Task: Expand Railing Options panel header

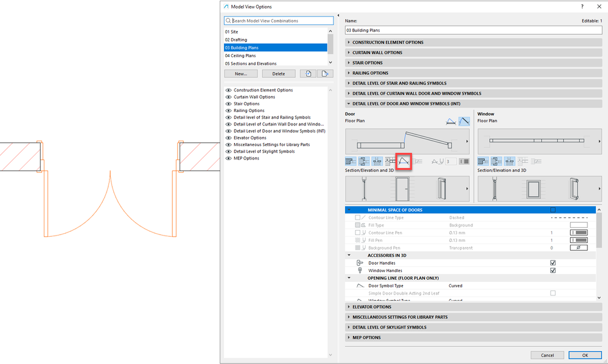Action: [473, 73]
